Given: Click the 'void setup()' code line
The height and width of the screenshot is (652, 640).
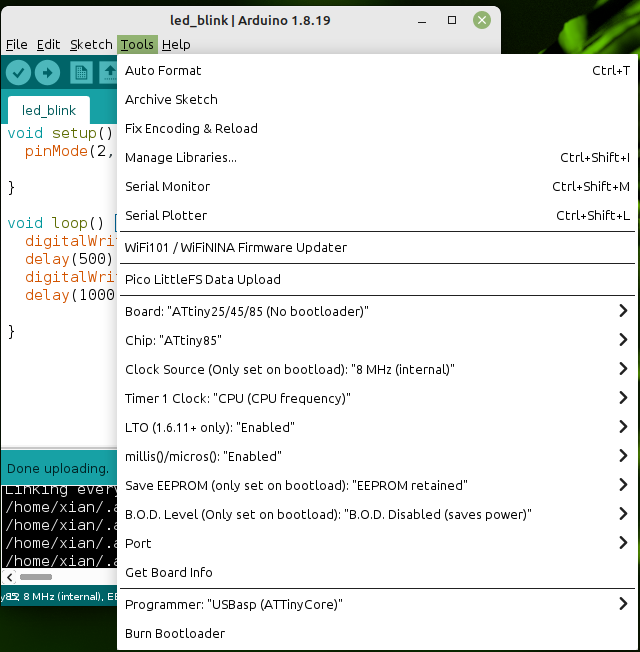Looking at the screenshot, I should click(x=60, y=133).
